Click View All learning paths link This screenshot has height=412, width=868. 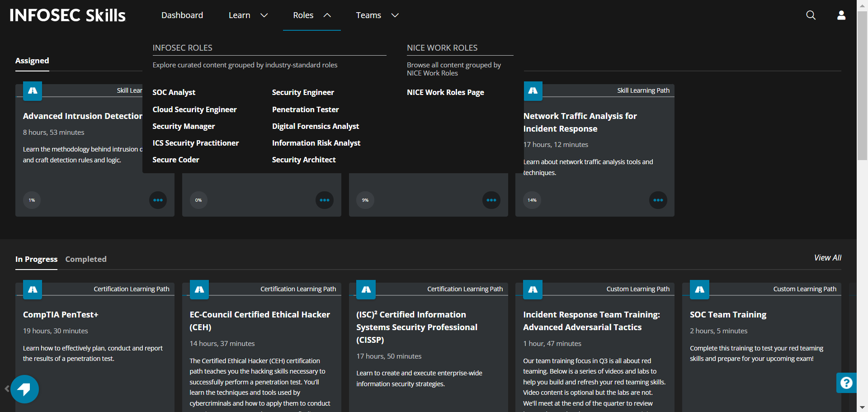click(x=827, y=258)
